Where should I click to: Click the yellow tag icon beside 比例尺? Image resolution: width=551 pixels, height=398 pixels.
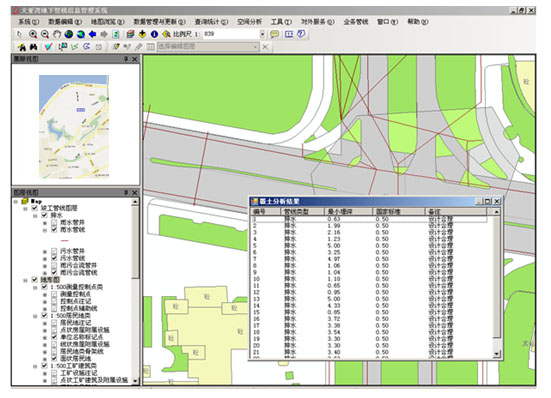[x=166, y=34]
